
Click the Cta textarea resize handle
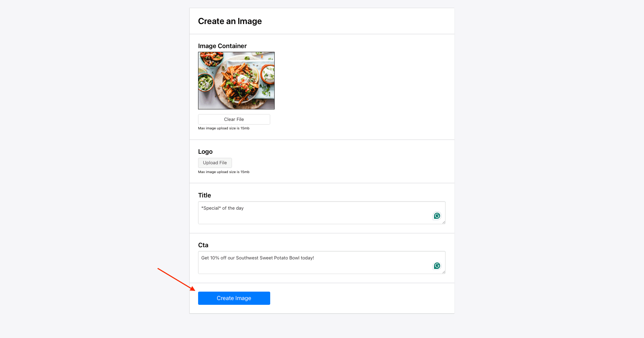coord(444,272)
